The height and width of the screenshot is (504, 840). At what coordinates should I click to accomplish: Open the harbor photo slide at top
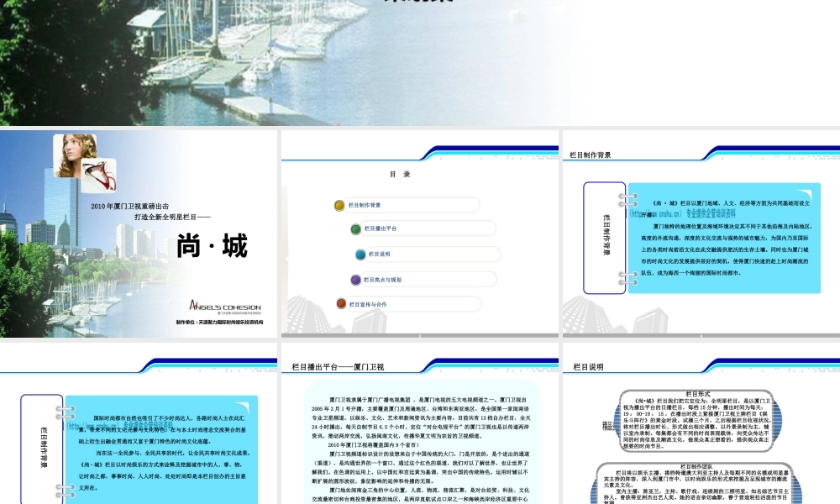click(420, 63)
